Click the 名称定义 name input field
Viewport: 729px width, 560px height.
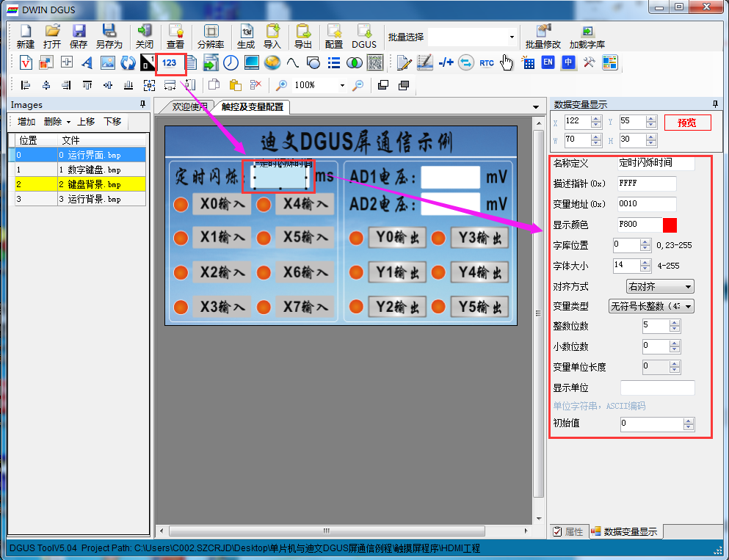coord(656,163)
